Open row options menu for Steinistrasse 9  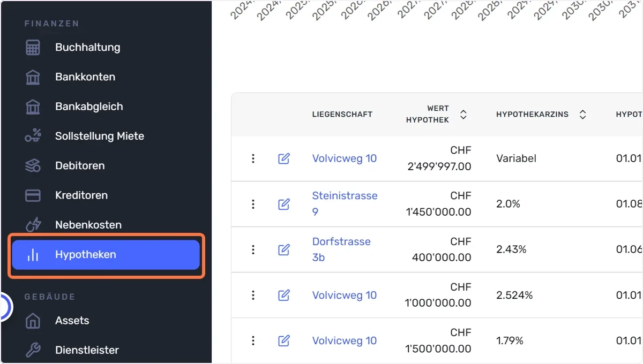coord(253,204)
